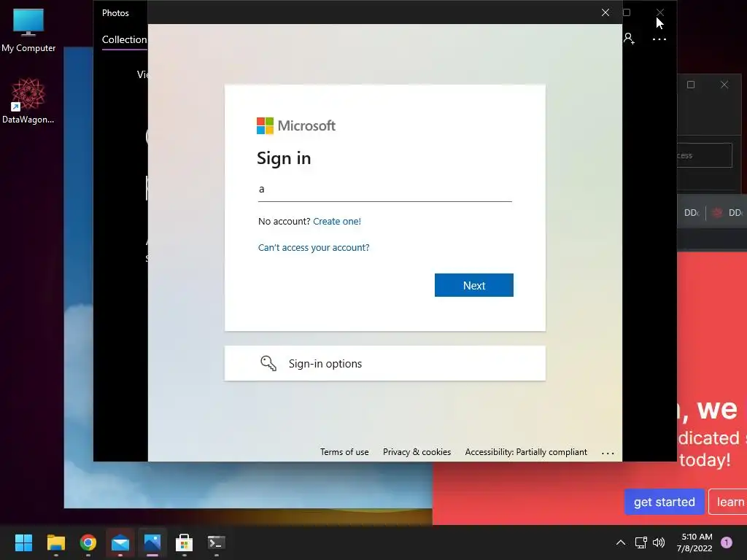Click the email input field containing 'a'
Image resolution: width=747 pixels, height=560 pixels.
click(x=385, y=190)
